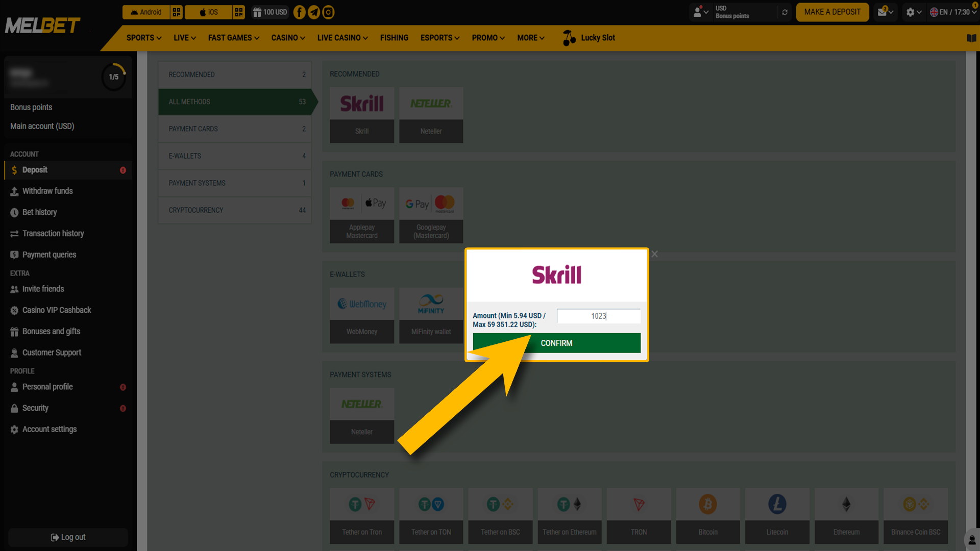Refresh the account balance
Screen dimensions: 980x551
point(785,12)
